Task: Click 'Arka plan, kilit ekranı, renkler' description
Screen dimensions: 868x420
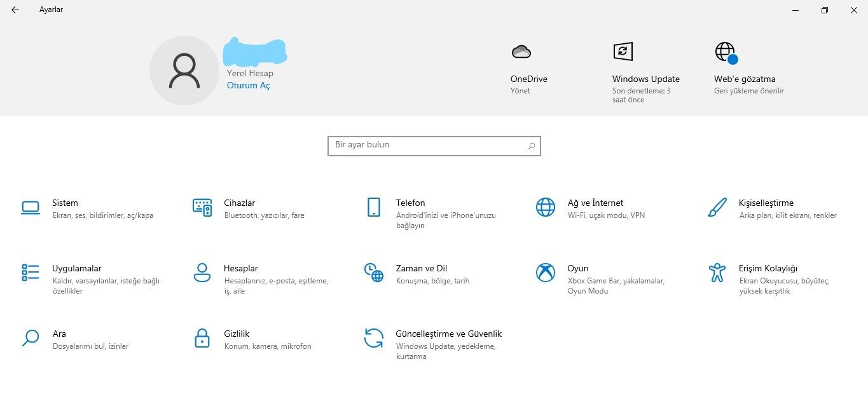Action: tap(788, 215)
